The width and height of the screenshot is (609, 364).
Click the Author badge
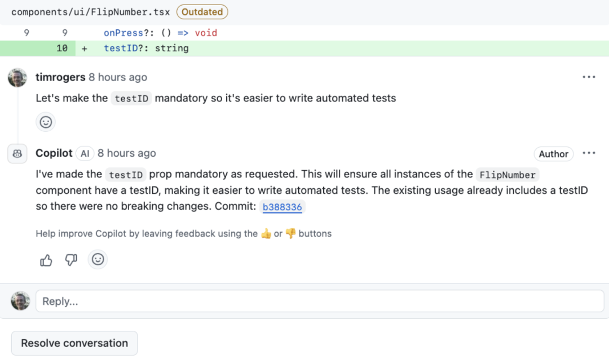(554, 154)
